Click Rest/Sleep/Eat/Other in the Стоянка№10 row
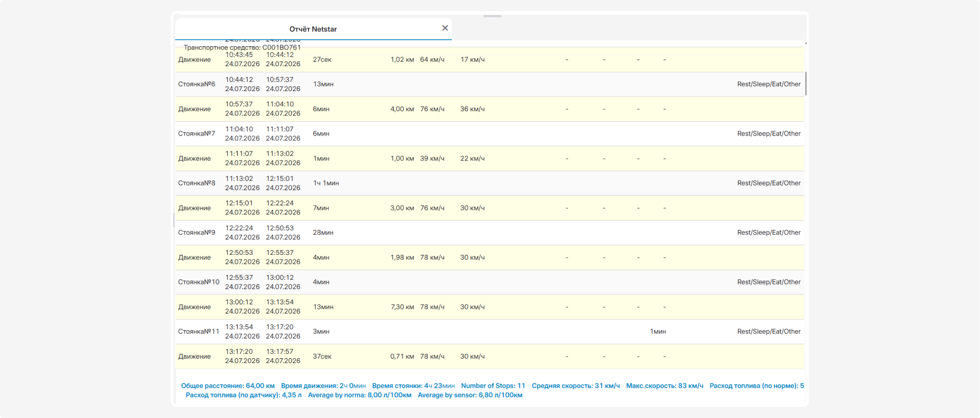Screen dimensions: 980x418 769,282
